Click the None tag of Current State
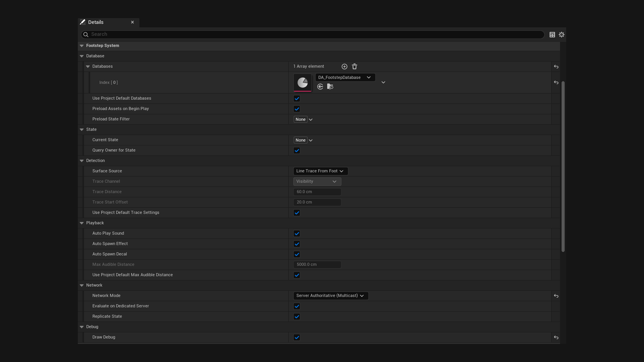 pos(301,140)
